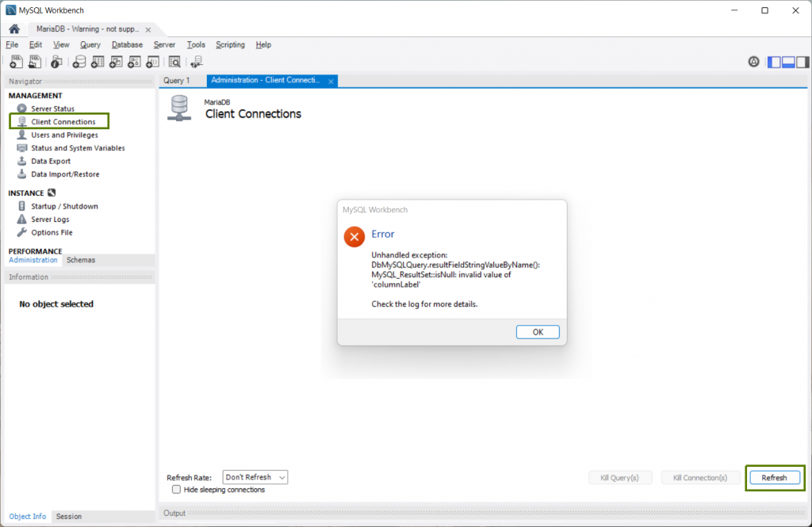Click the red error icon in dialog
The width and height of the screenshot is (812, 527).
click(x=354, y=237)
